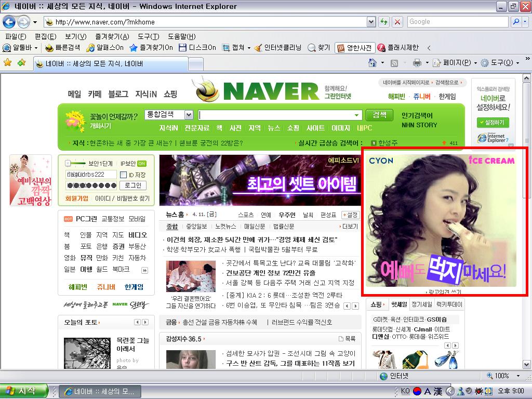Expand the address bar URL dropdown
The width and height of the screenshot is (532, 399).
(371, 22)
